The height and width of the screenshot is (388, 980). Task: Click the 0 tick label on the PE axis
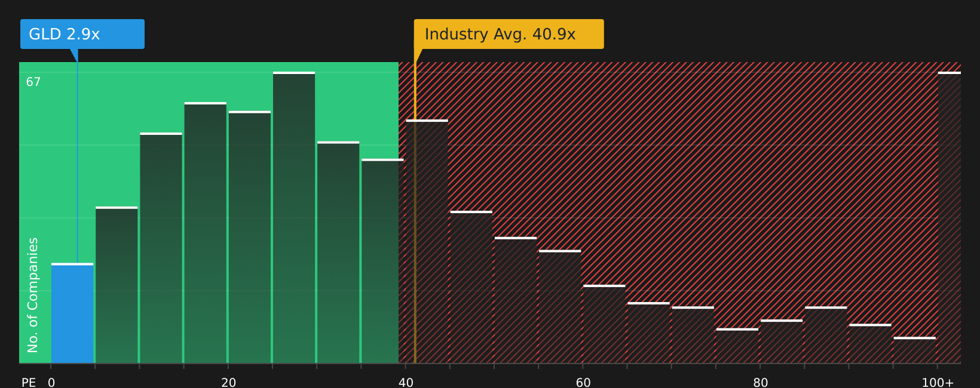click(51, 383)
